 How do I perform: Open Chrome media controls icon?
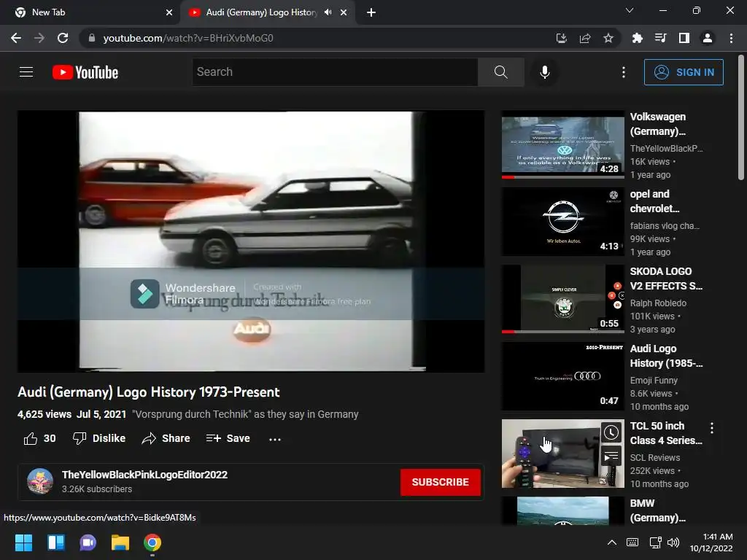point(660,38)
